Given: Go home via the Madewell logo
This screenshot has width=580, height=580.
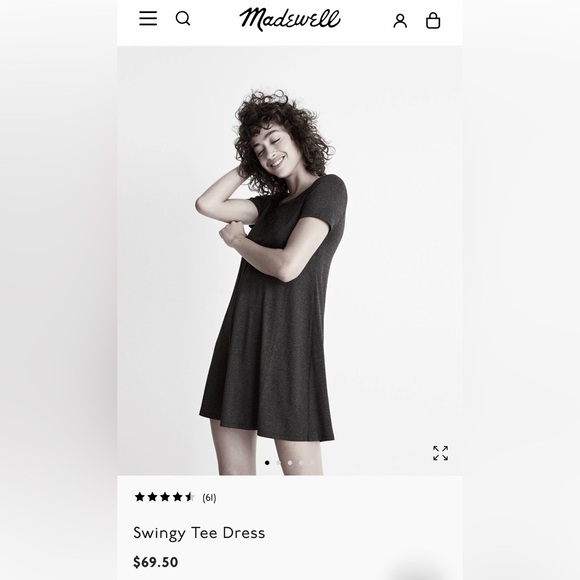Looking at the screenshot, I should click(x=290, y=19).
